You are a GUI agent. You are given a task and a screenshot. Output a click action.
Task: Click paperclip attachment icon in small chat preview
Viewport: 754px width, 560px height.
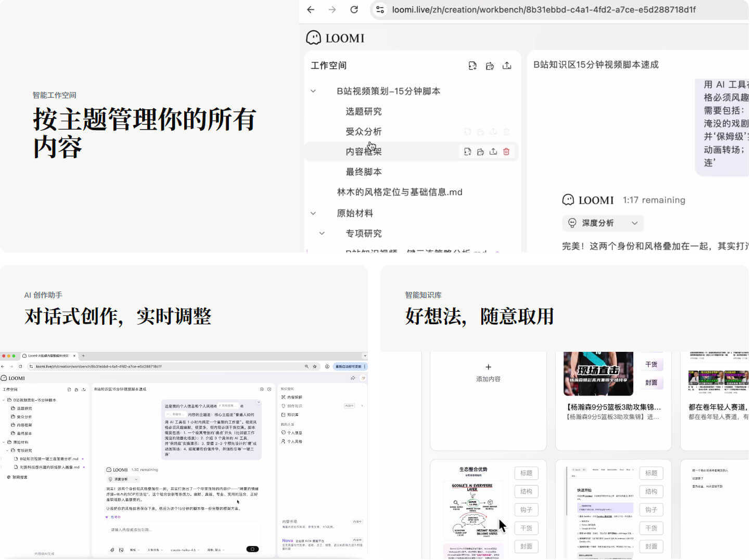112,550
